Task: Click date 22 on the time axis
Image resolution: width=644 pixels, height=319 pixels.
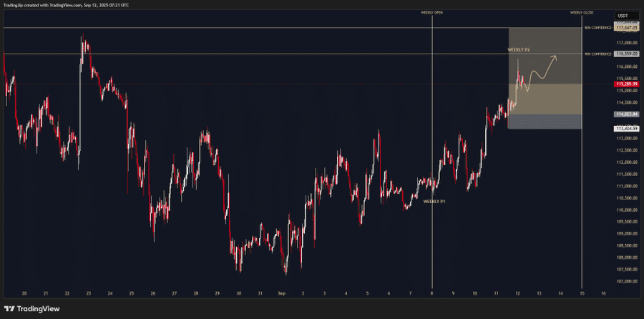Action: (x=67, y=293)
